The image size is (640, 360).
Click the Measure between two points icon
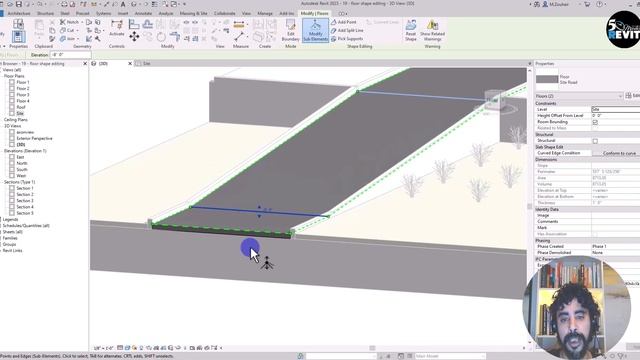coord(239,37)
